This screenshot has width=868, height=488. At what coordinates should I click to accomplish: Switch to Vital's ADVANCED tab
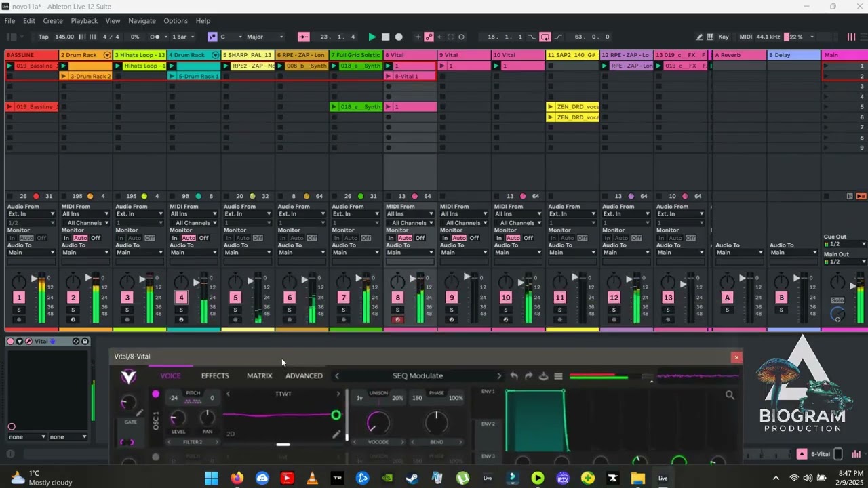point(304,375)
